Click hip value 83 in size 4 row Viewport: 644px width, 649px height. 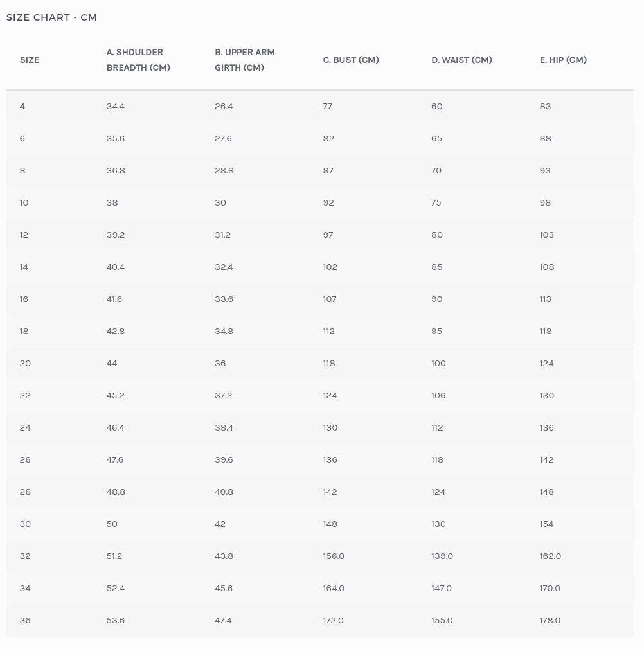coord(545,106)
